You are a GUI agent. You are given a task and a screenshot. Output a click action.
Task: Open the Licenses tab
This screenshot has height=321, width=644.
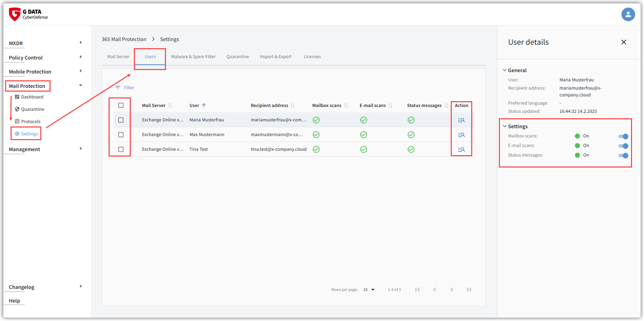[312, 57]
